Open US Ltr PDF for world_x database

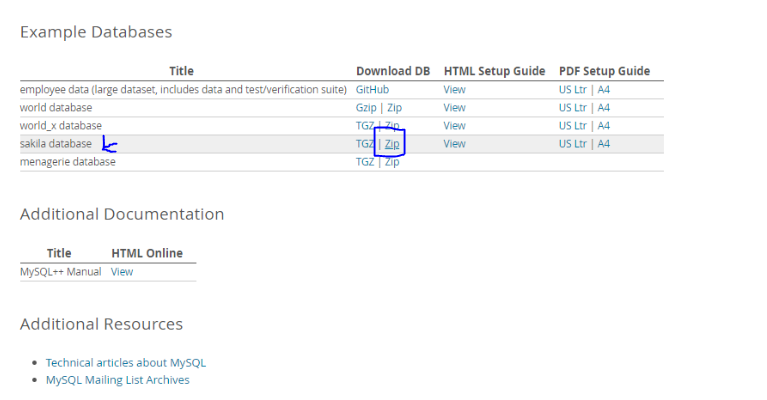coord(573,126)
